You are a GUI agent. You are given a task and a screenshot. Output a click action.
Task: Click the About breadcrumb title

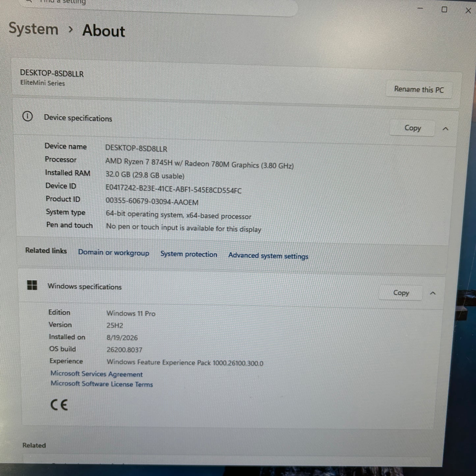[104, 31]
